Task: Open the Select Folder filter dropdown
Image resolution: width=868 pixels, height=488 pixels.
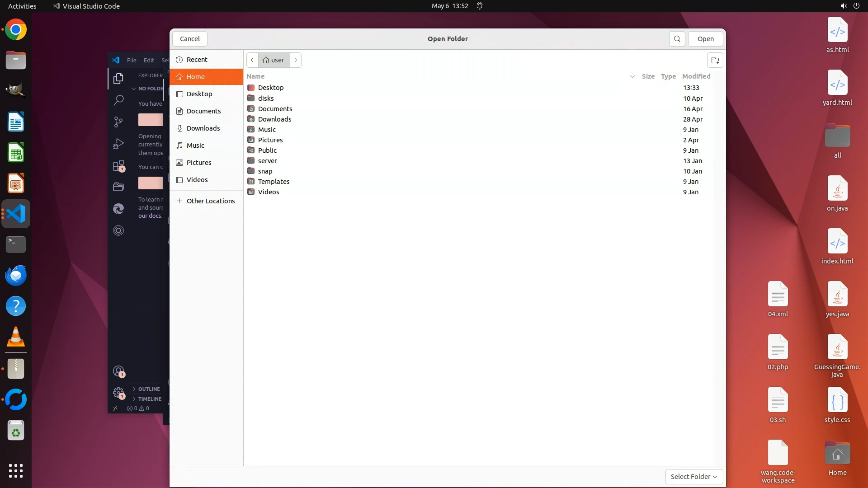Action: pos(694,476)
